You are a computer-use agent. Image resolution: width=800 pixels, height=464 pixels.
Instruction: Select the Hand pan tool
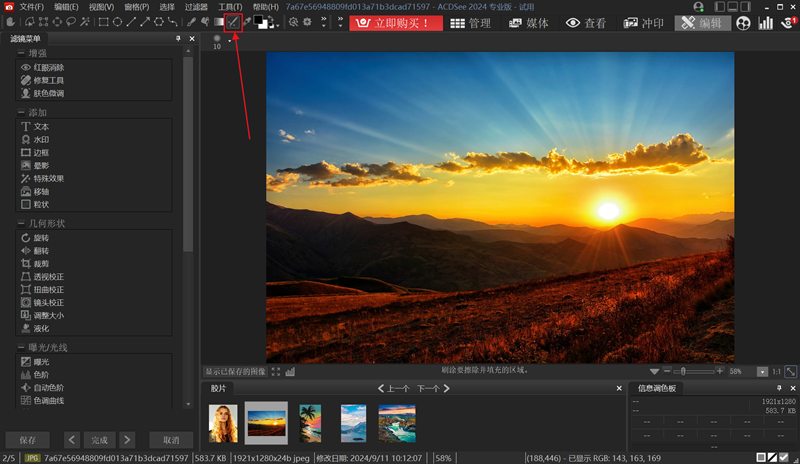point(9,22)
